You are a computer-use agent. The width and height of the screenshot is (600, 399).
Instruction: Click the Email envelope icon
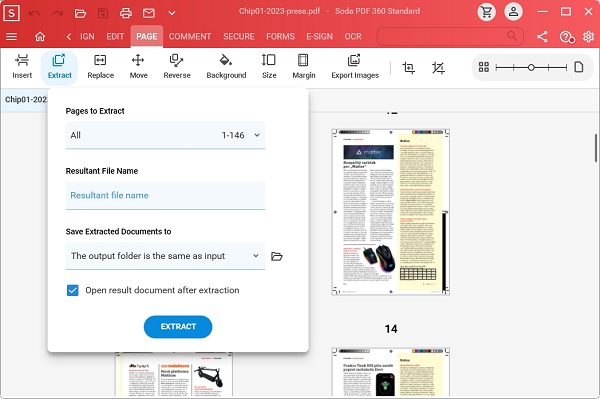[149, 13]
